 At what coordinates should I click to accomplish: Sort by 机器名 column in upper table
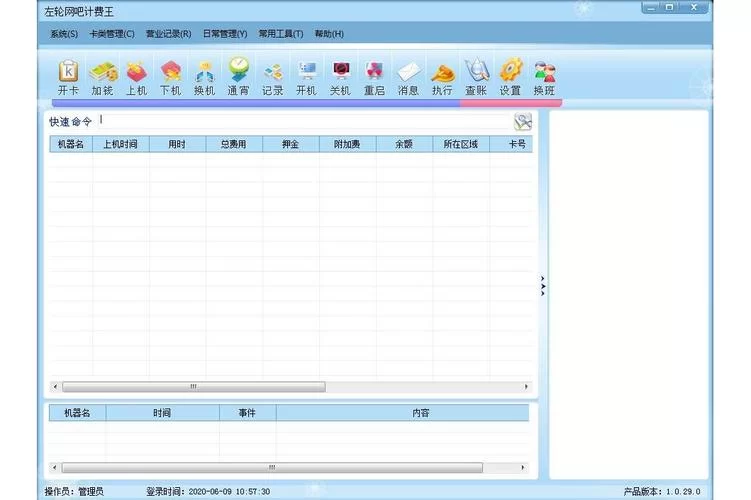click(x=71, y=144)
